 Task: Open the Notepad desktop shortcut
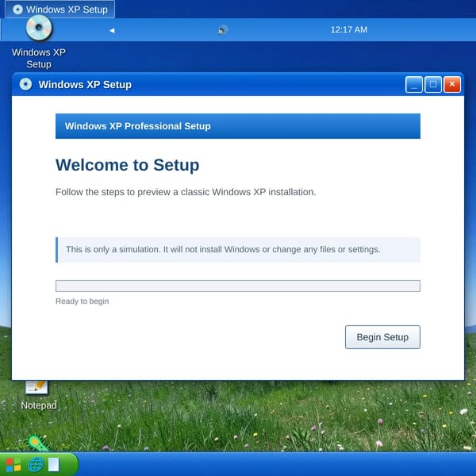coord(39,396)
